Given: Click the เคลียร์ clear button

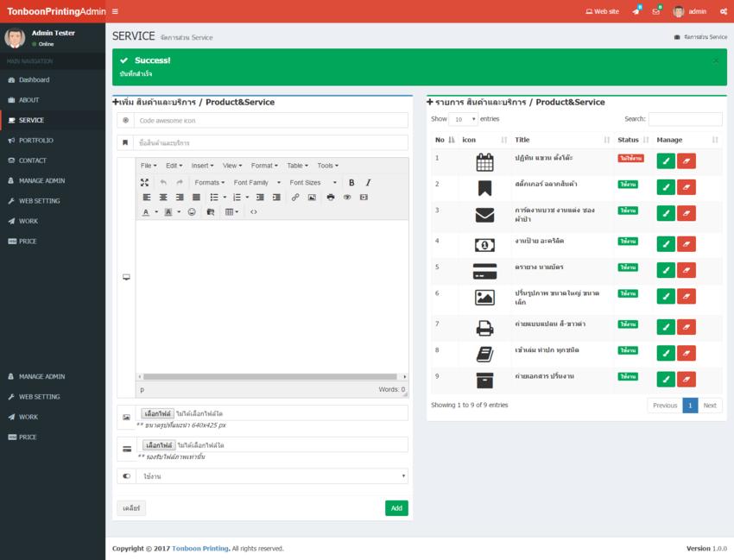Looking at the screenshot, I should point(132,507).
